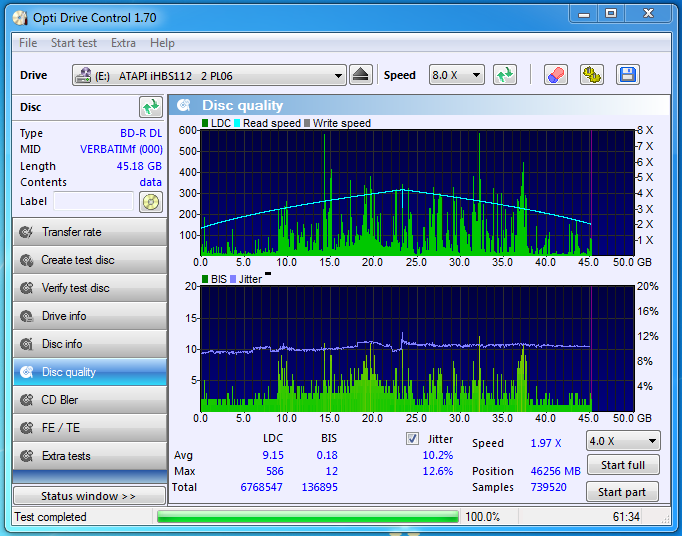This screenshot has width=682, height=536.
Task: Click the Transfer rate disc icon
Action: (x=26, y=232)
